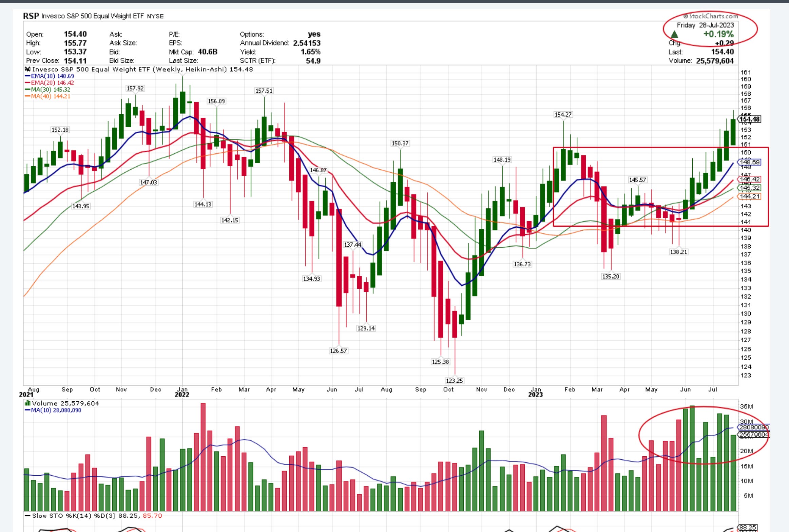Click the 144.13 low price label

click(203, 204)
